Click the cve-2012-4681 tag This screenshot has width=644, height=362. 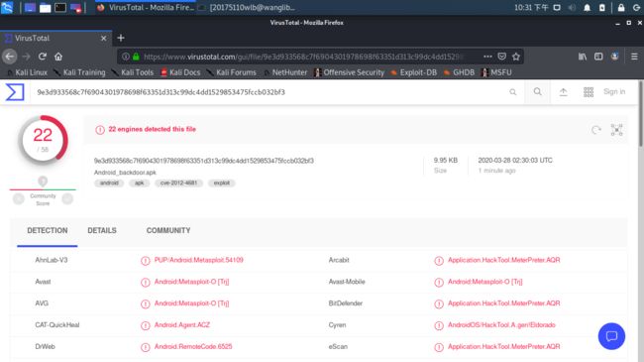[178, 182]
